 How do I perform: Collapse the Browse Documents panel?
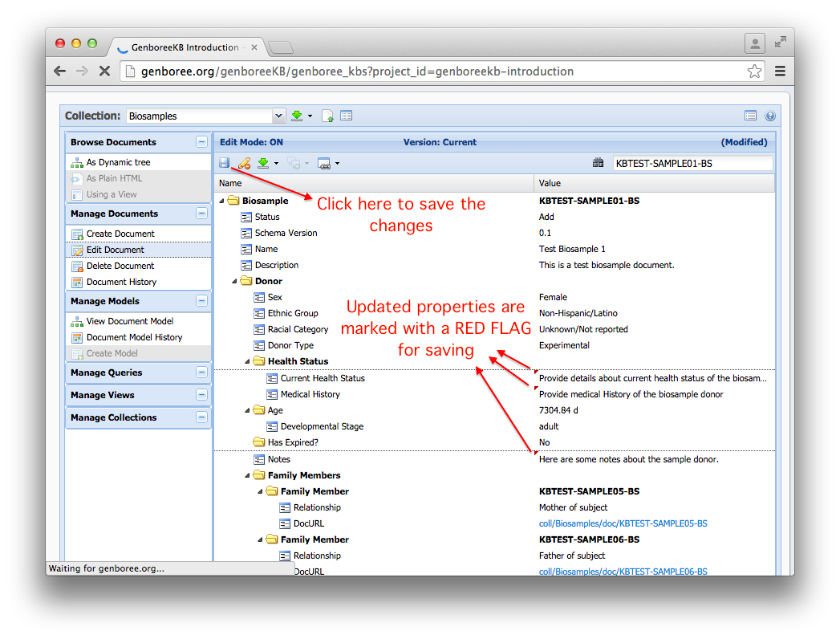(x=201, y=142)
